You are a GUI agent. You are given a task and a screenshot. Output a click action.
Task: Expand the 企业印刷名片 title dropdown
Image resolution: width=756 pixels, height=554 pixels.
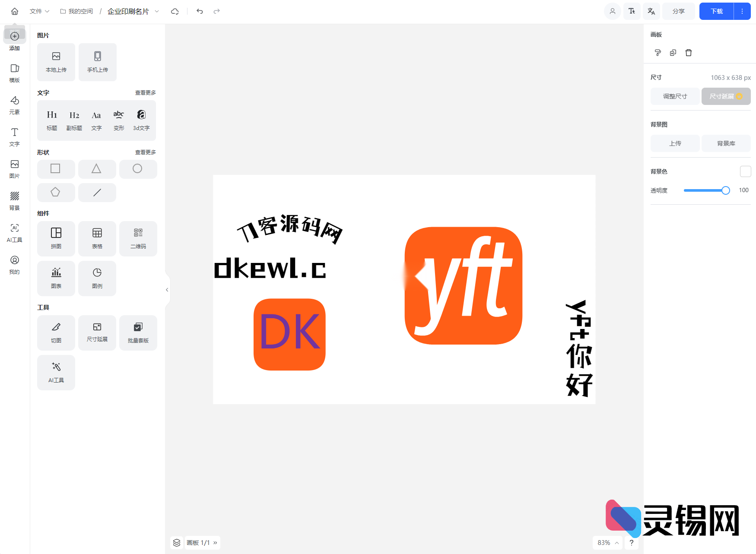(157, 11)
